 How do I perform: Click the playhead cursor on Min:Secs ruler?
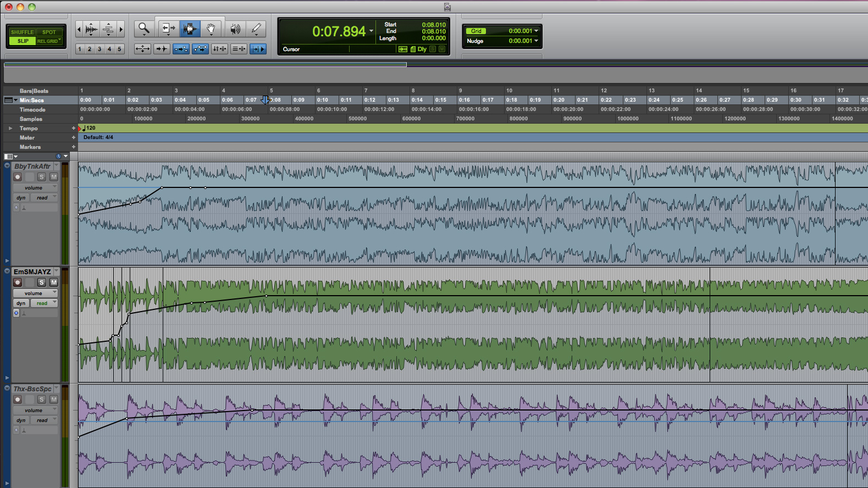click(266, 100)
